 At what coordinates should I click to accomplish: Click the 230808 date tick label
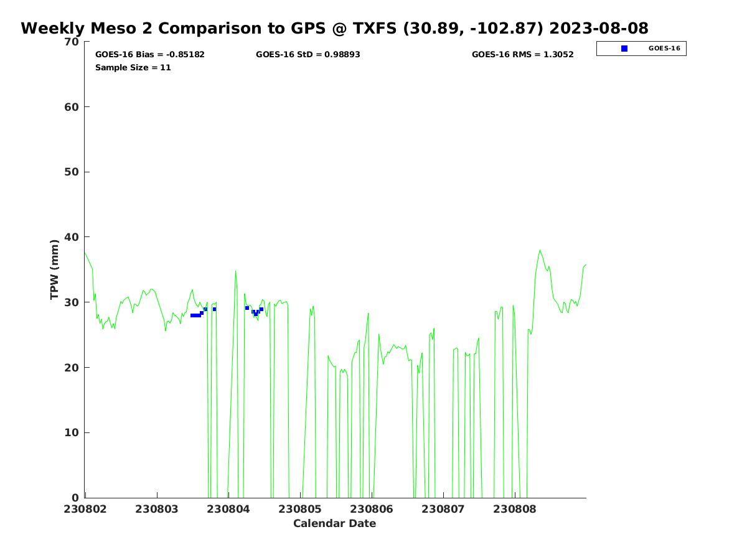(514, 509)
